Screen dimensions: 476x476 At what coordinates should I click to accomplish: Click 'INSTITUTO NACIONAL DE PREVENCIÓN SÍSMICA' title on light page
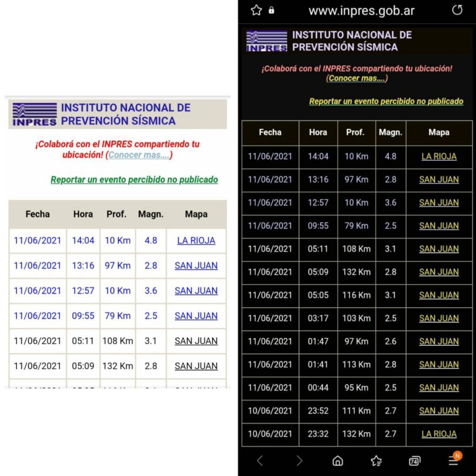(x=126, y=114)
